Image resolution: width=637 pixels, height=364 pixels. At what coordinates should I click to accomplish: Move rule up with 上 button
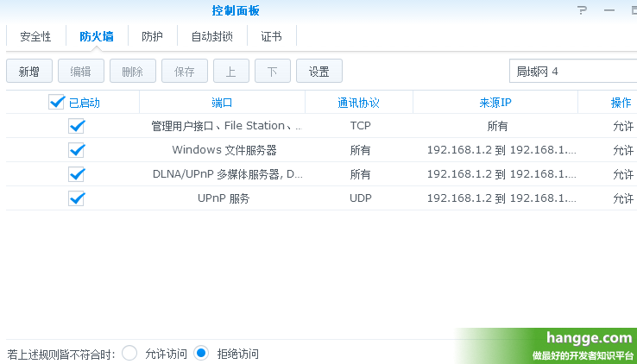pos(230,71)
